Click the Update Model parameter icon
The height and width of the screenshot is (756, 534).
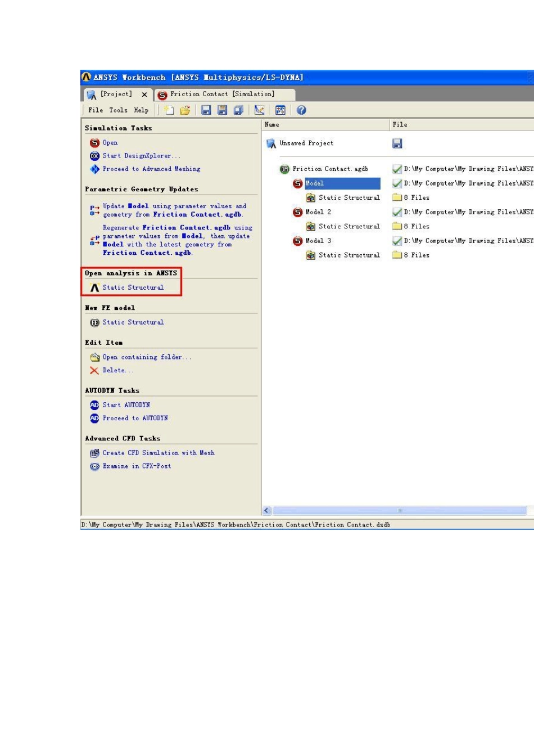pyautogui.click(x=94, y=210)
